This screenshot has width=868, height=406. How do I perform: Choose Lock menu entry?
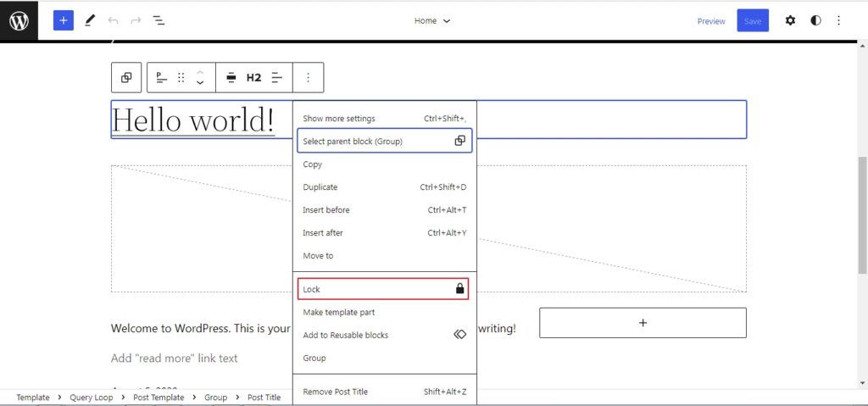coord(383,289)
